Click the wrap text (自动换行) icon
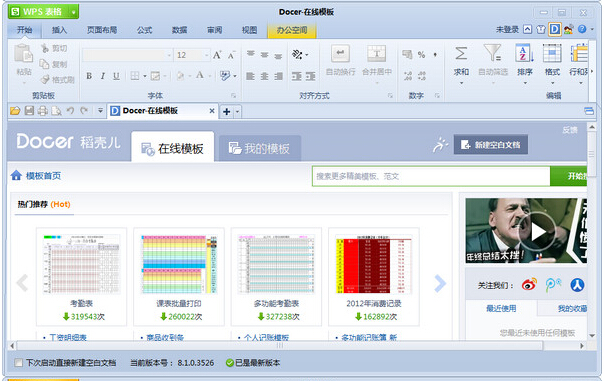The height and width of the screenshot is (381, 605). coord(340,54)
